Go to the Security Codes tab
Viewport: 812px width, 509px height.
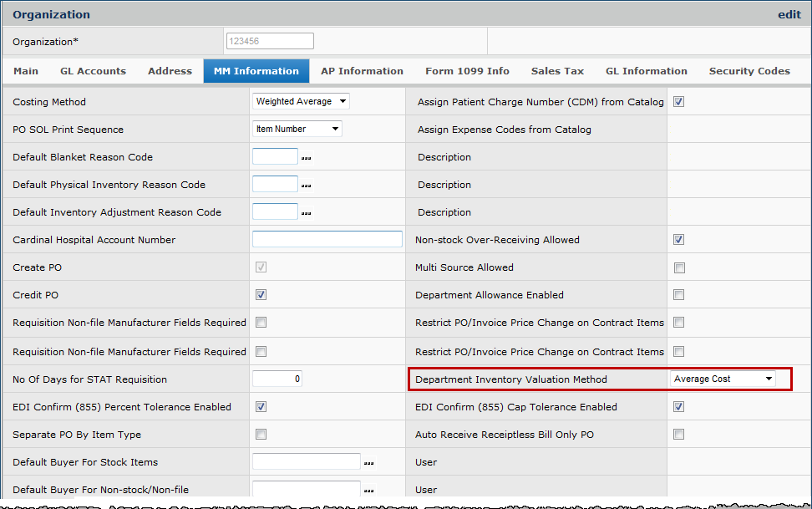(x=749, y=71)
